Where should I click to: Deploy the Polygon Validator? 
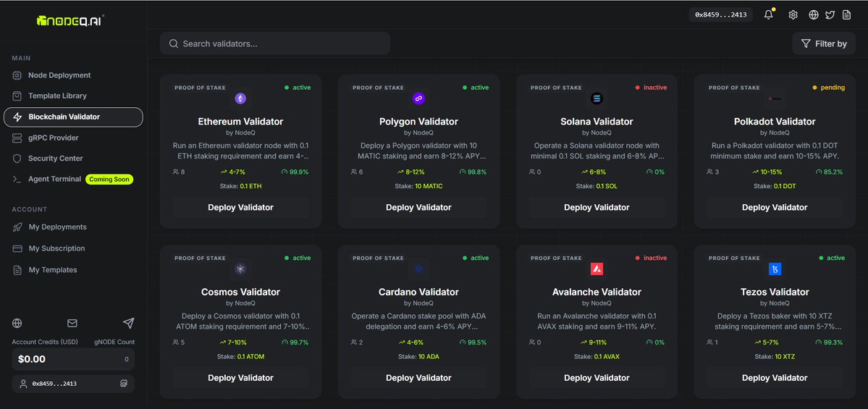pyautogui.click(x=418, y=208)
